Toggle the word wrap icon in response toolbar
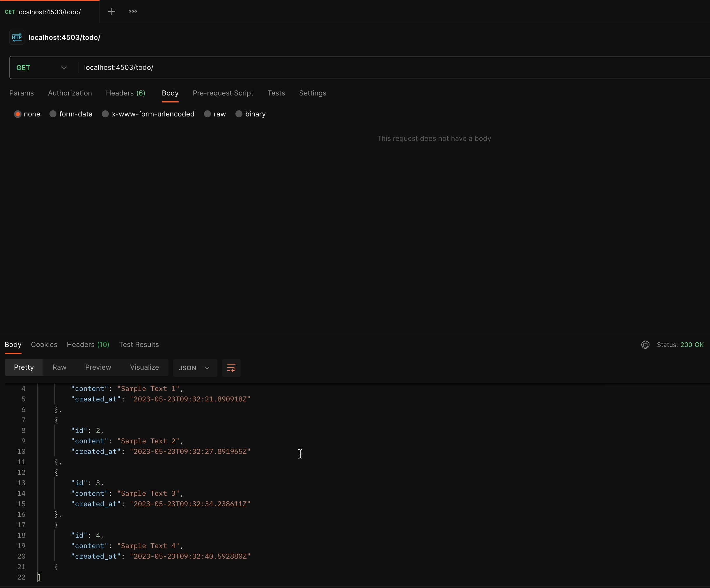The width and height of the screenshot is (710, 588). [x=231, y=368]
